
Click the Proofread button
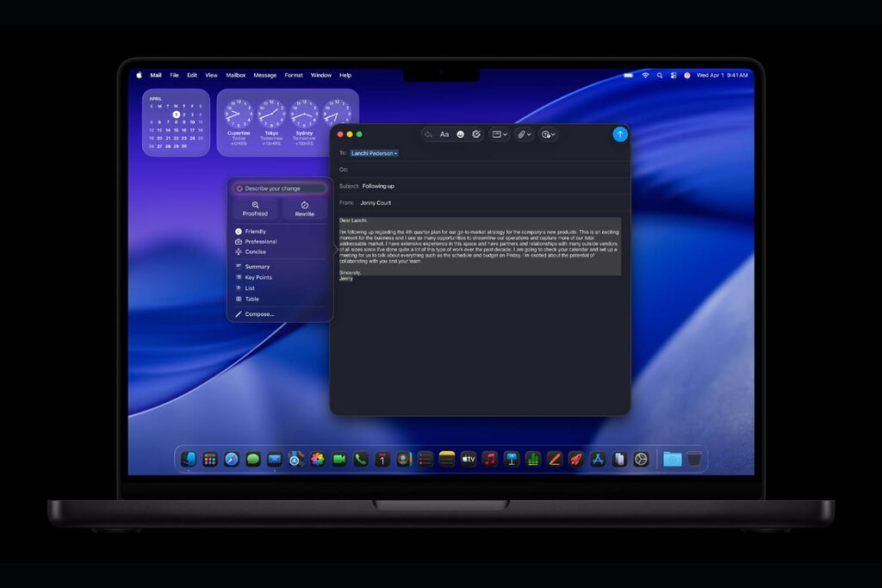click(254, 209)
